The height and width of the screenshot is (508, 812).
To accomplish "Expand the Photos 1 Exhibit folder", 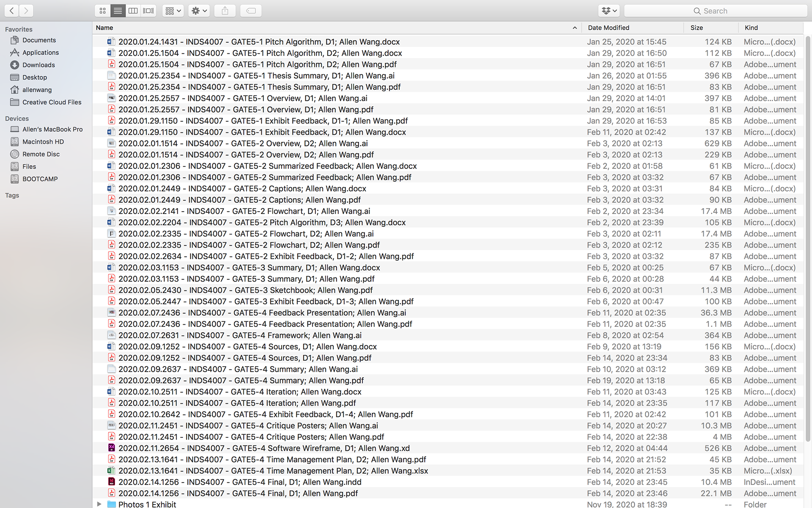I will 99,504.
